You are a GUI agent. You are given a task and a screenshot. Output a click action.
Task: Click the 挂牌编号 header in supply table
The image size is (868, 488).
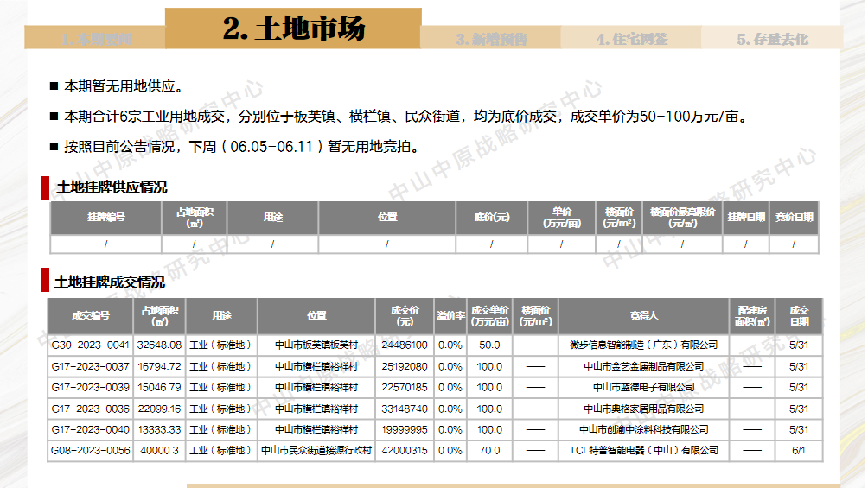[x=105, y=218]
